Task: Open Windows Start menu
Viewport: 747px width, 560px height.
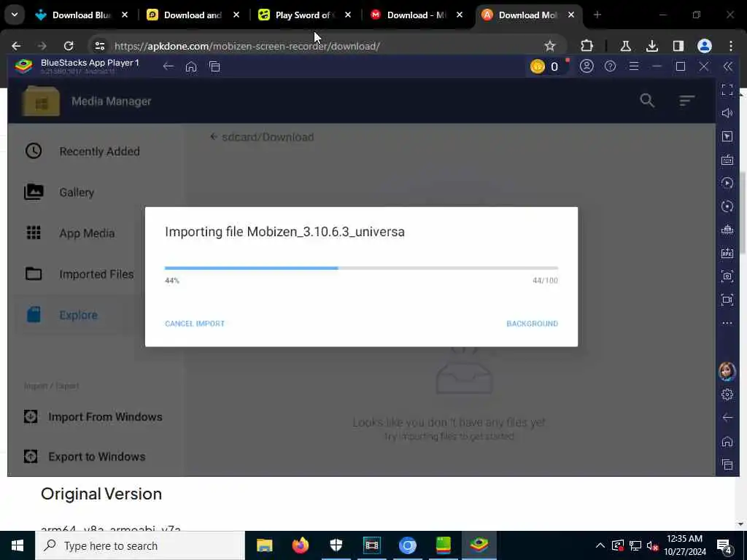Action: (18, 545)
